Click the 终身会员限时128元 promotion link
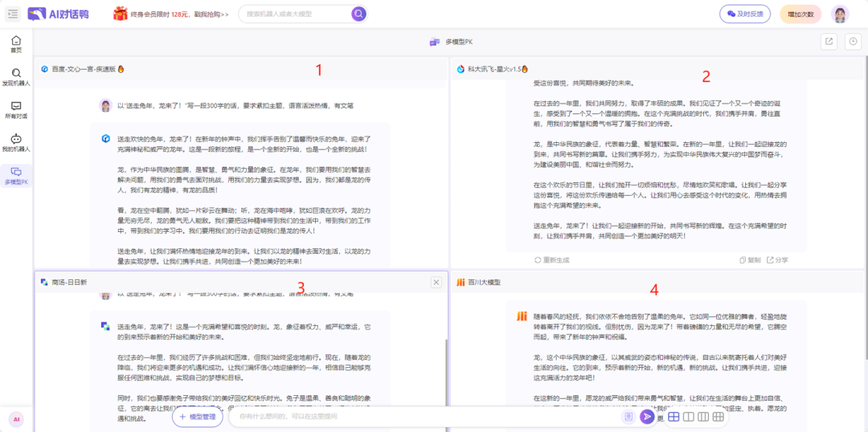Screen dimensions: 868x432 (180, 14)
